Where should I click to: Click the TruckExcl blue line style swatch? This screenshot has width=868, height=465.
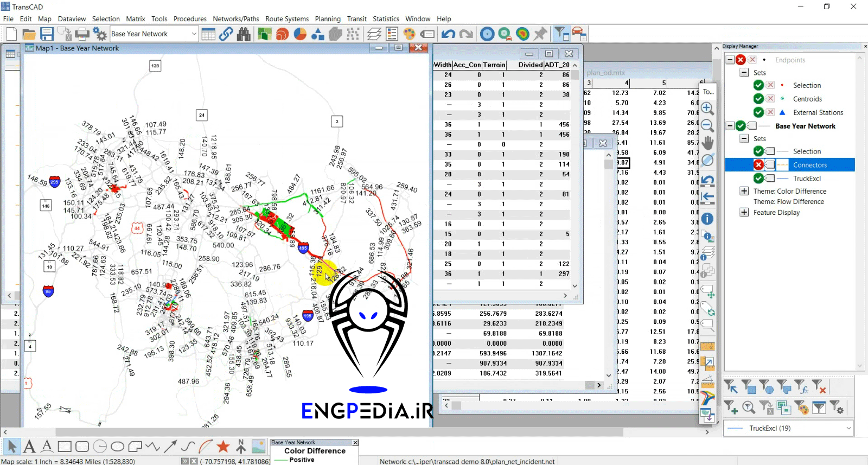[782, 179]
